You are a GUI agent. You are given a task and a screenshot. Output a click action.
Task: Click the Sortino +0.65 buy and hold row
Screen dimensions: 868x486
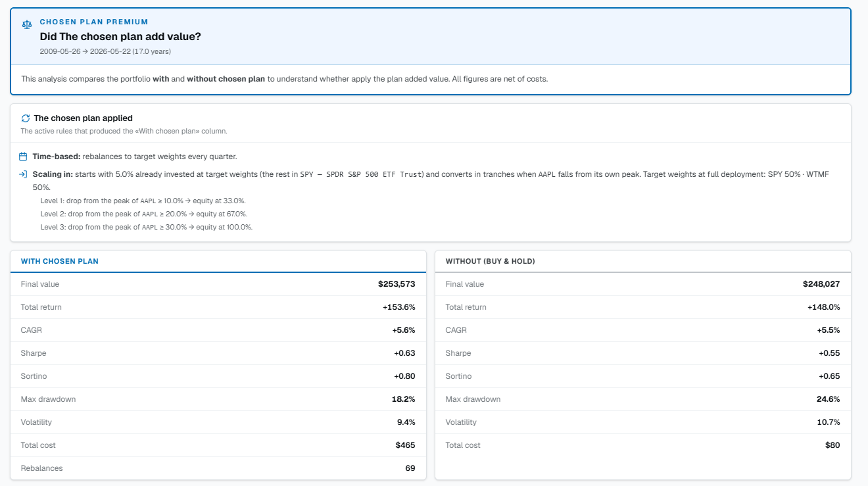642,376
